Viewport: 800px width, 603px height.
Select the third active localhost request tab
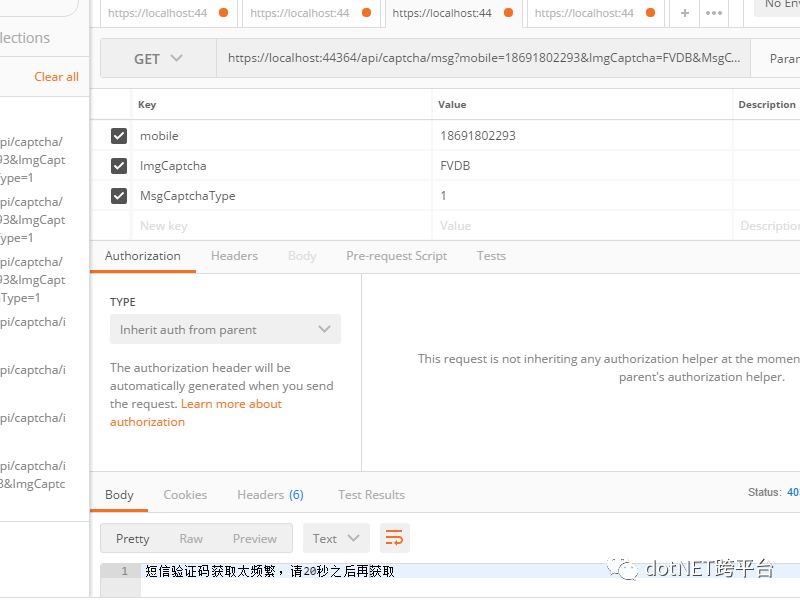452,13
